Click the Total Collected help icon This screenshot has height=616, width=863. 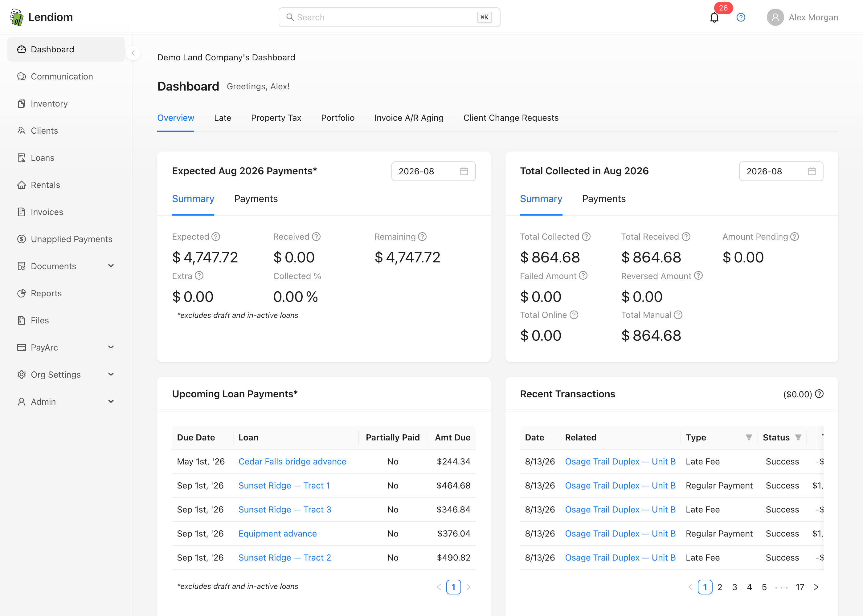click(586, 237)
